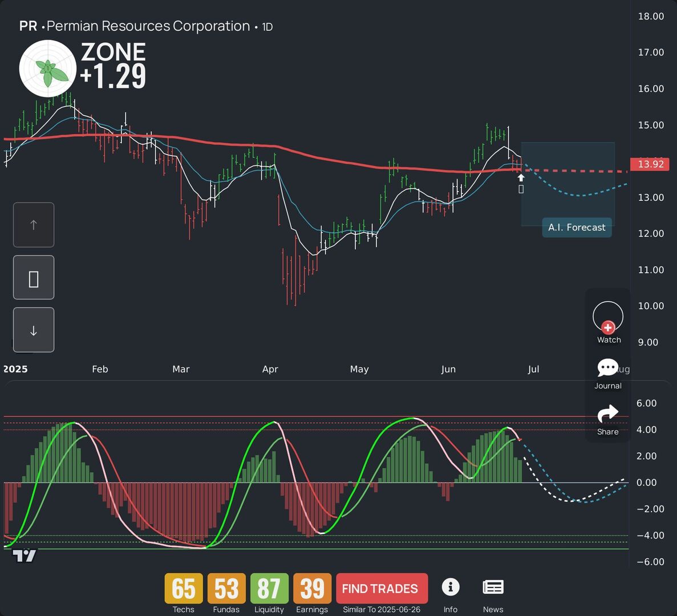Click the 13.92 current price tag

point(650,164)
